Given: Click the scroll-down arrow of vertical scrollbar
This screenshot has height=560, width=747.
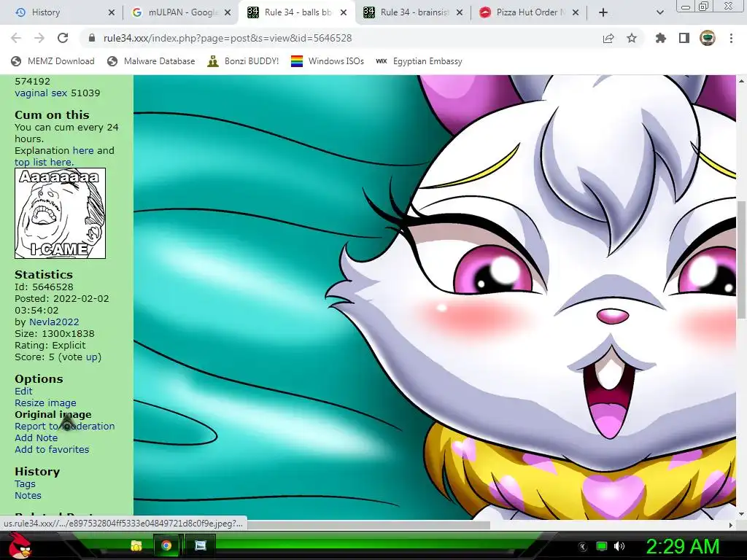Looking at the screenshot, I should [x=741, y=514].
